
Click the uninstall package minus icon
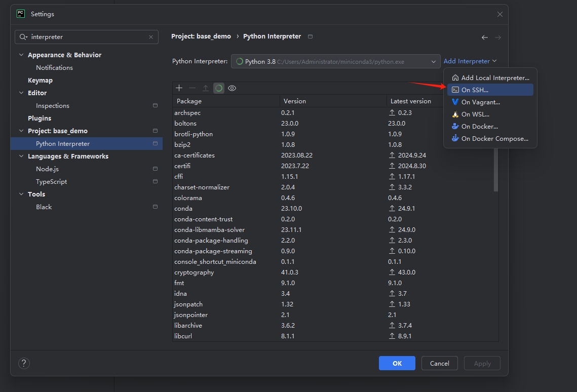192,88
